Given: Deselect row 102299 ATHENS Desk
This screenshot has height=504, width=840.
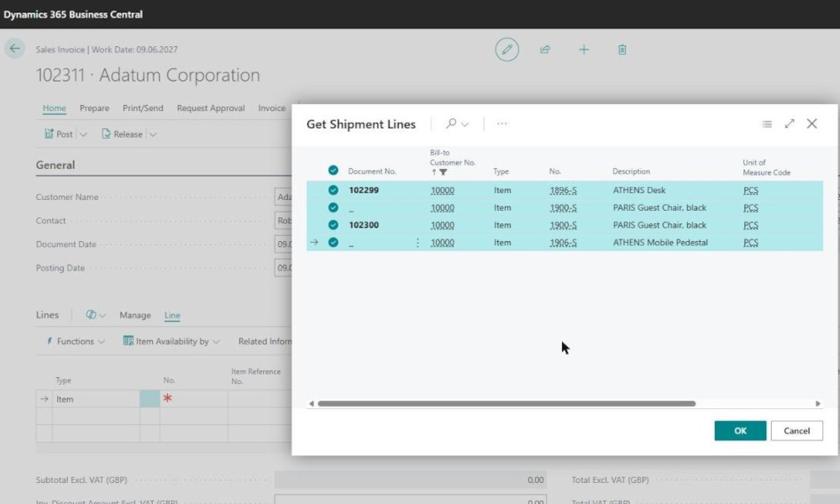Looking at the screenshot, I should pyautogui.click(x=333, y=190).
